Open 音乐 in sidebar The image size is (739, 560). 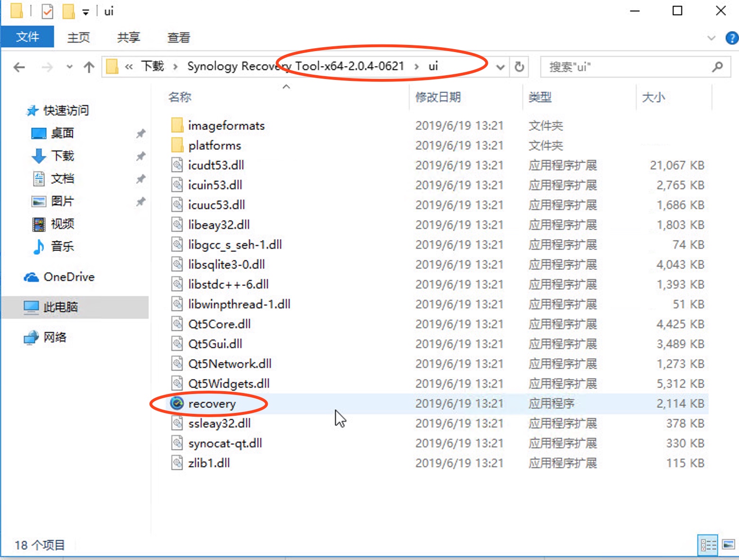(62, 246)
